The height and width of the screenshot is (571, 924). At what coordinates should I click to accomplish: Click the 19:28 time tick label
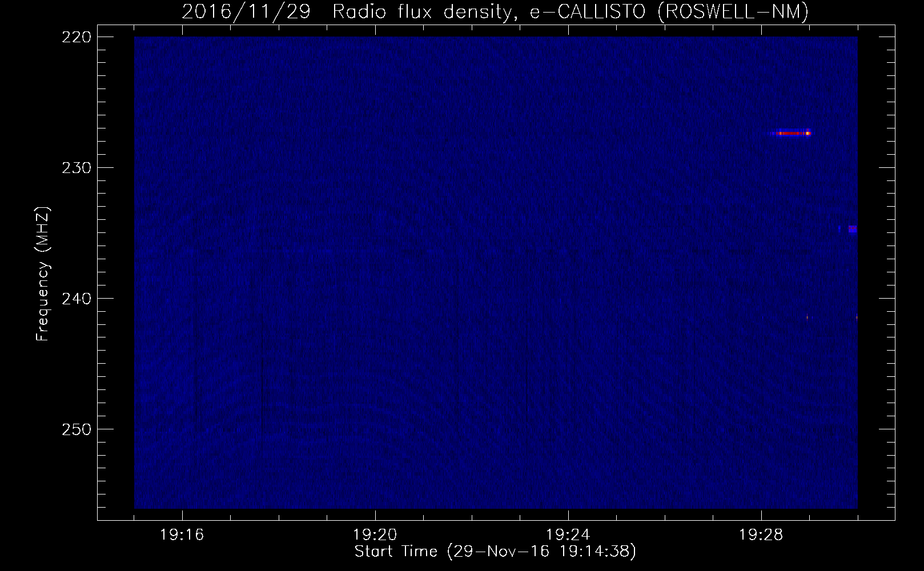pyautogui.click(x=761, y=535)
